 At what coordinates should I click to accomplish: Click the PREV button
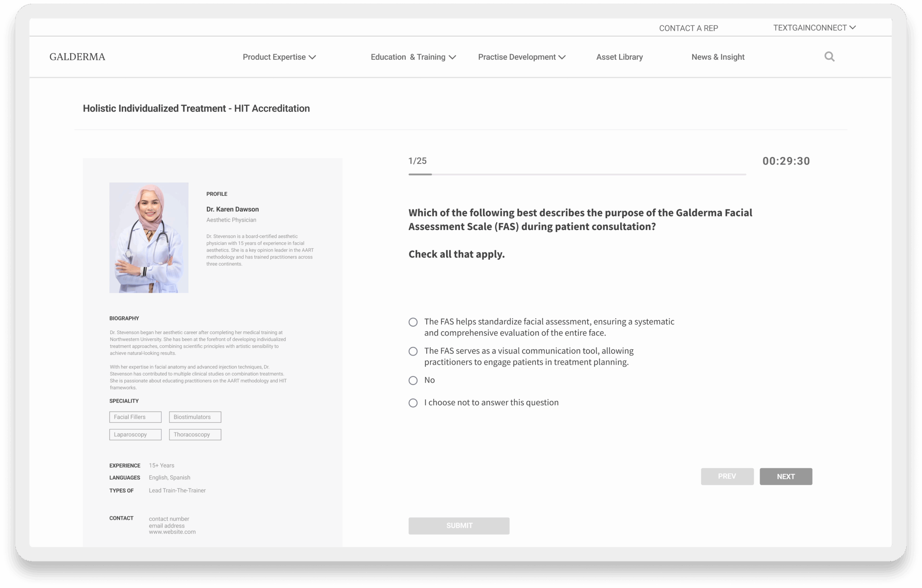pyautogui.click(x=727, y=477)
